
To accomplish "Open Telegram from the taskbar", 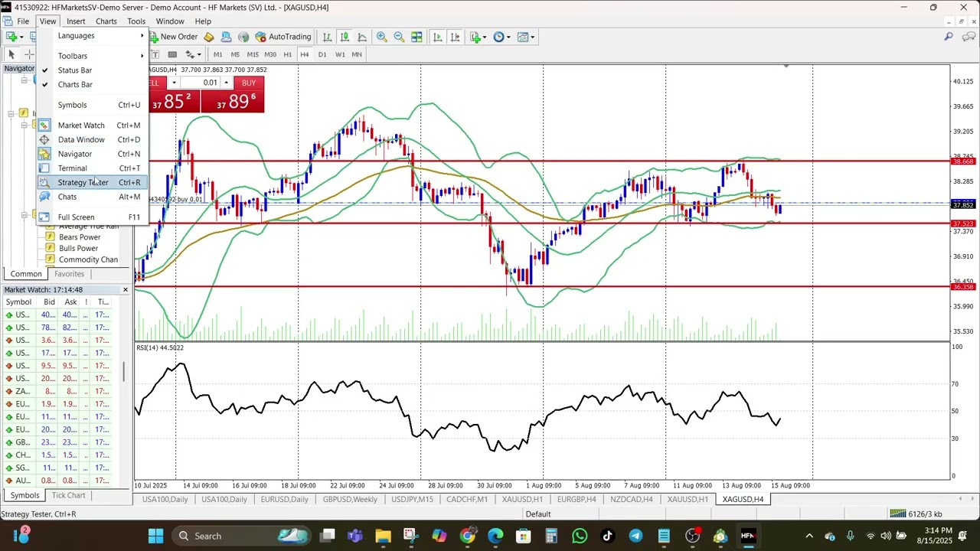I will (x=636, y=536).
